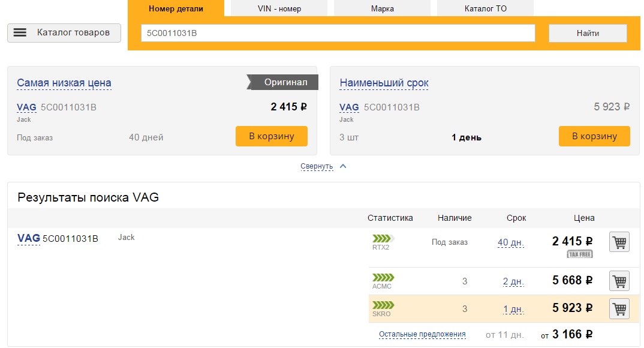644x348 pixels.
Task: Click the VAG brand link in results table
Action: (x=29, y=238)
